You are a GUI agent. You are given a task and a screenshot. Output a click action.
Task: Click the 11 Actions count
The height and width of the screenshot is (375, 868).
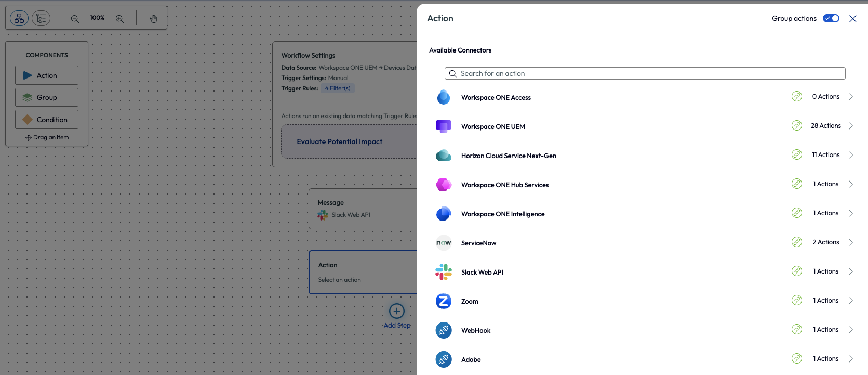coord(826,155)
